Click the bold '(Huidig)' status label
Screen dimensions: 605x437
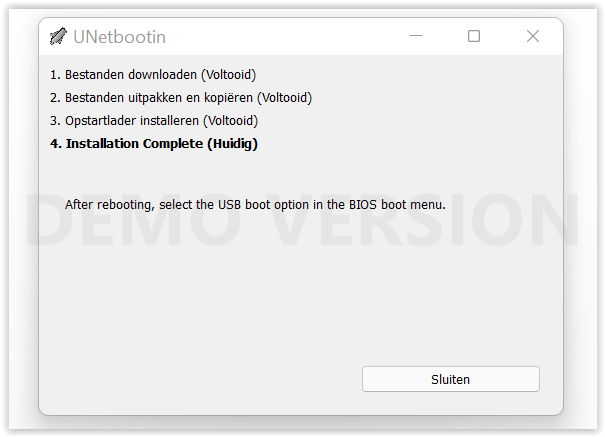point(232,144)
